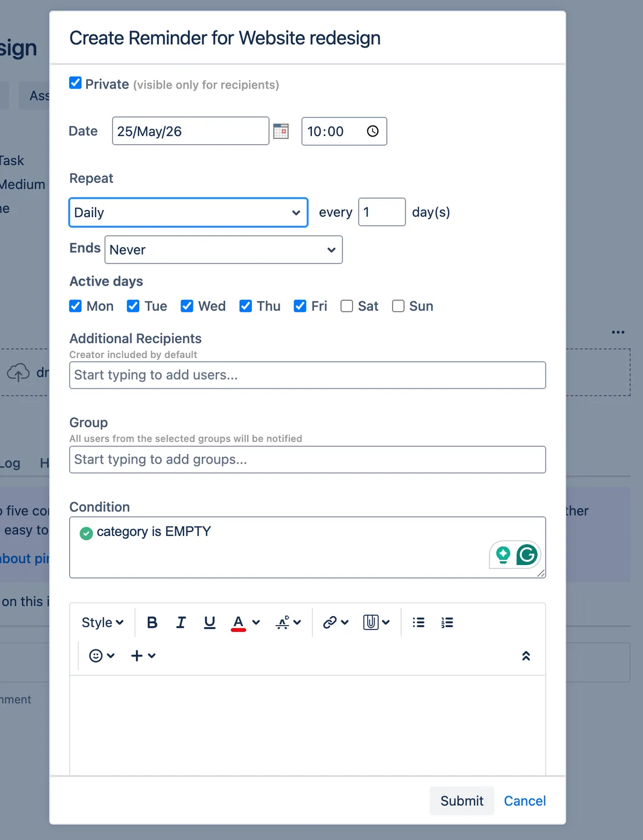This screenshot has width=643, height=840.
Task: Focus the Additional Recipients users field
Action: 308,375
